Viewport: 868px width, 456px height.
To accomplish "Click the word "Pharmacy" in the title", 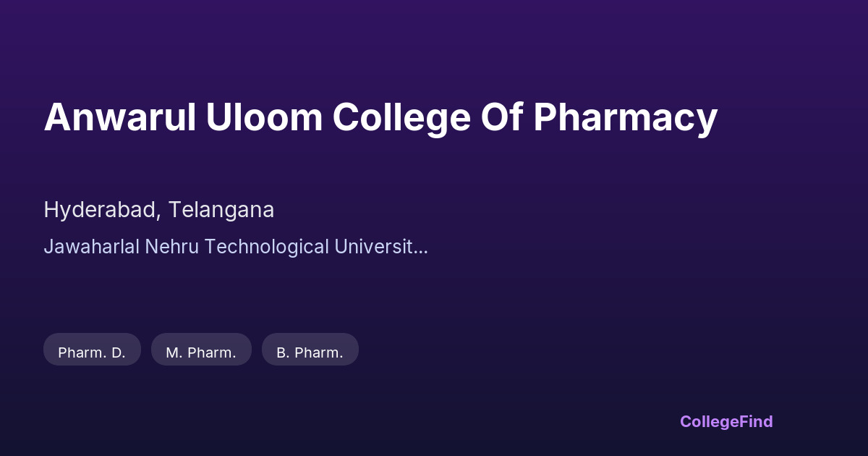I will (625, 117).
